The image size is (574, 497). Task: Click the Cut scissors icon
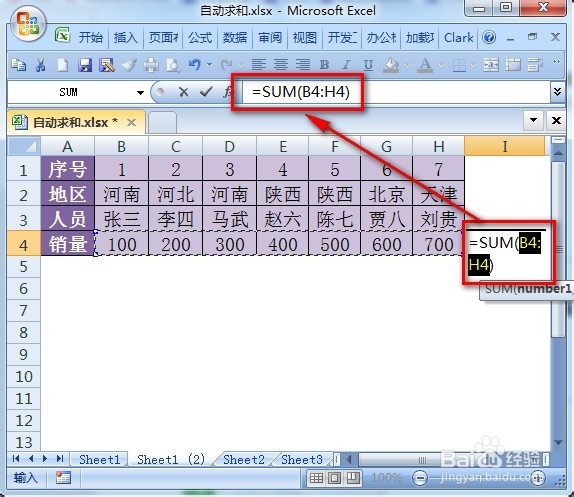[41, 65]
